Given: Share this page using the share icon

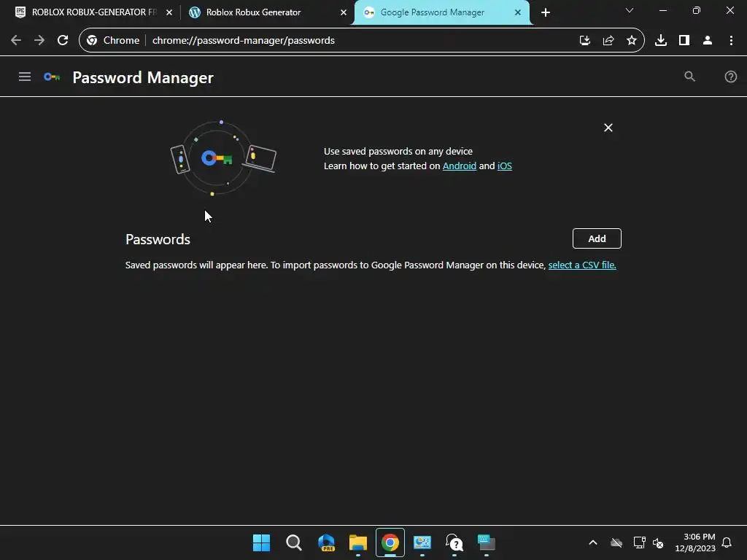Looking at the screenshot, I should [x=608, y=41].
